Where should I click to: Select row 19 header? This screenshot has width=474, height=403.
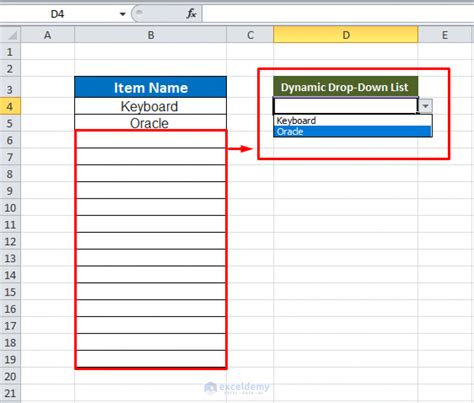[x=10, y=359]
